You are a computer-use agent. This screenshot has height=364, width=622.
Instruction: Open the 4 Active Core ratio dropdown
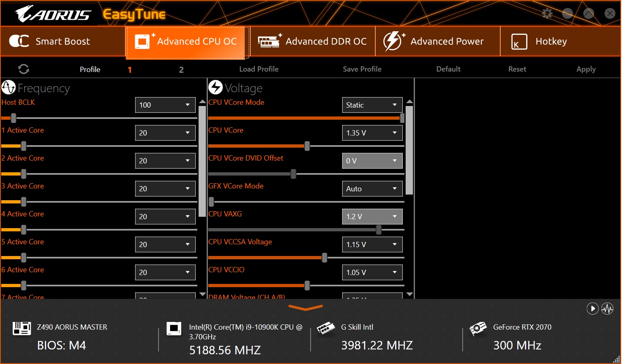click(165, 217)
